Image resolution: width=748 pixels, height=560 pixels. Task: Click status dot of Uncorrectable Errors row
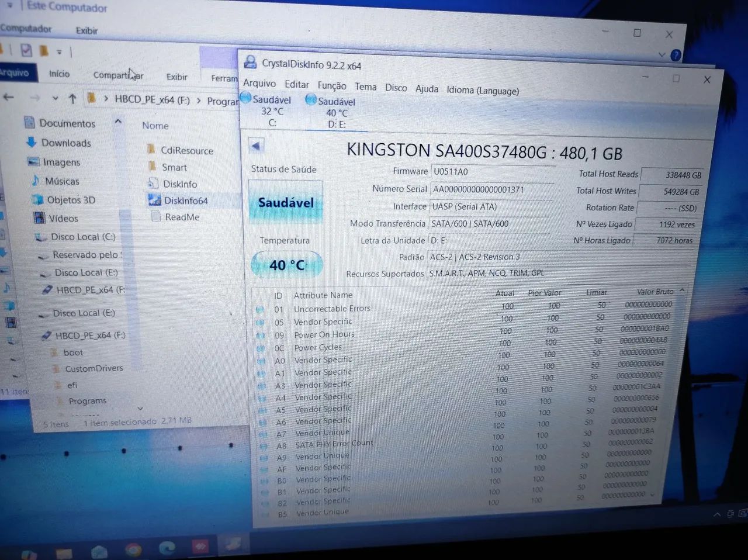pyautogui.click(x=260, y=309)
